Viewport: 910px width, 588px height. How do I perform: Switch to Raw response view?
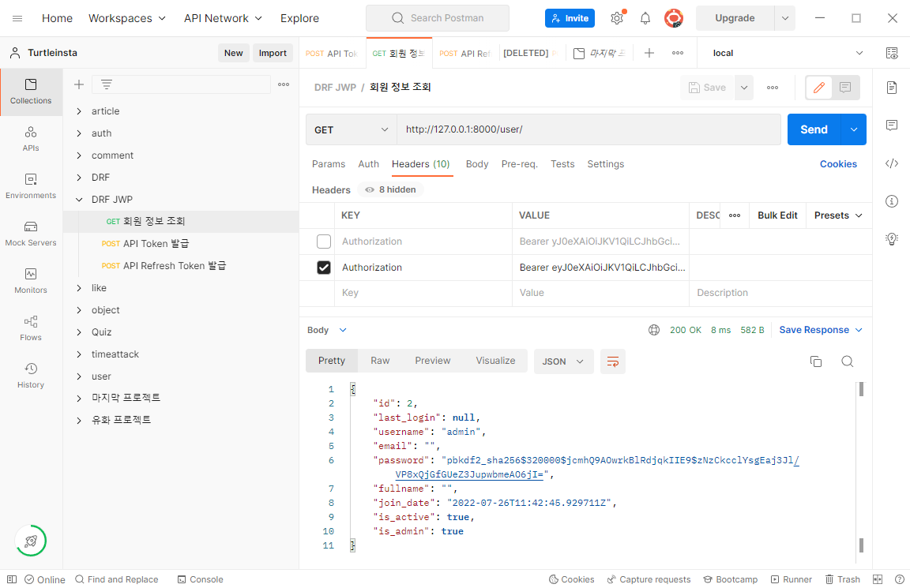(x=380, y=361)
